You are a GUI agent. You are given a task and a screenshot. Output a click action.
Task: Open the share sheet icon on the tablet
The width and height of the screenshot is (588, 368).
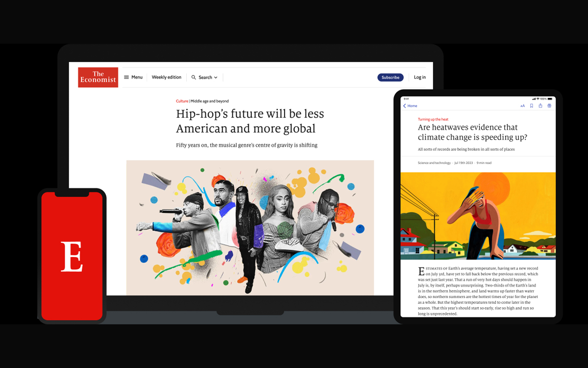click(540, 105)
